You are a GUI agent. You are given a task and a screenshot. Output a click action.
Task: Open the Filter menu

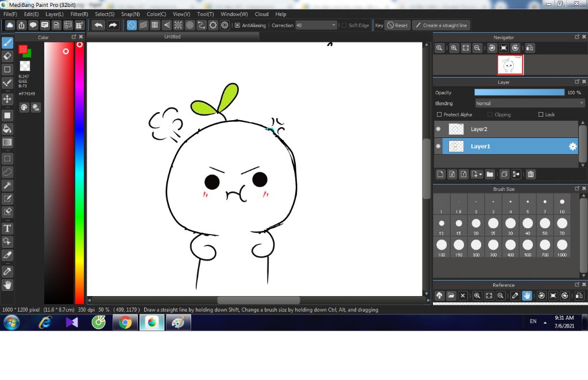(x=79, y=14)
